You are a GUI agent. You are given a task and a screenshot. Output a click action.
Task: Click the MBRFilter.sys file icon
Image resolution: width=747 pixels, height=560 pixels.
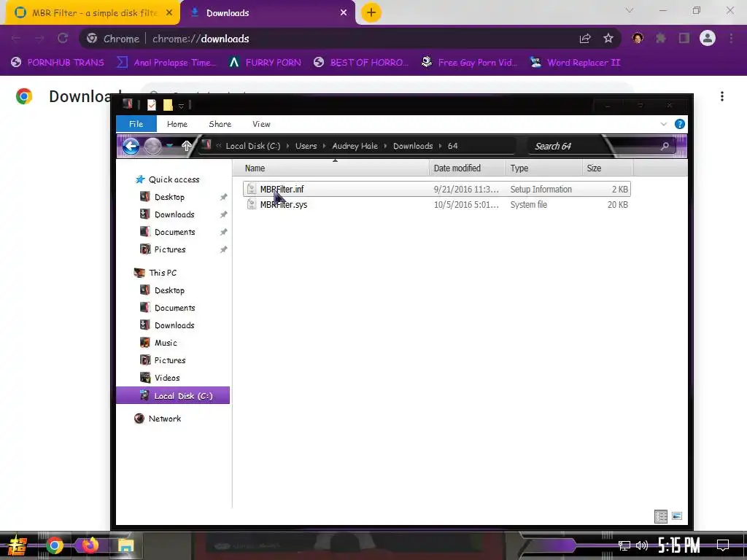(252, 205)
